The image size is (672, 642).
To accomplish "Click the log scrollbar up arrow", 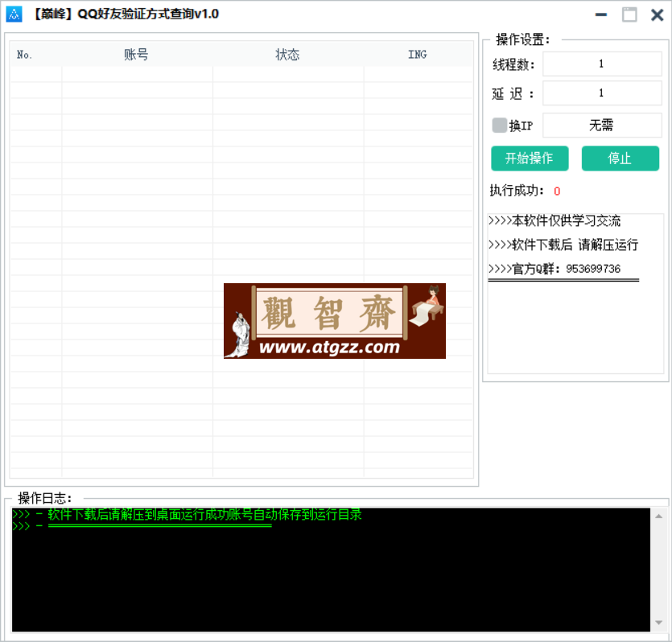I will coord(658,516).
